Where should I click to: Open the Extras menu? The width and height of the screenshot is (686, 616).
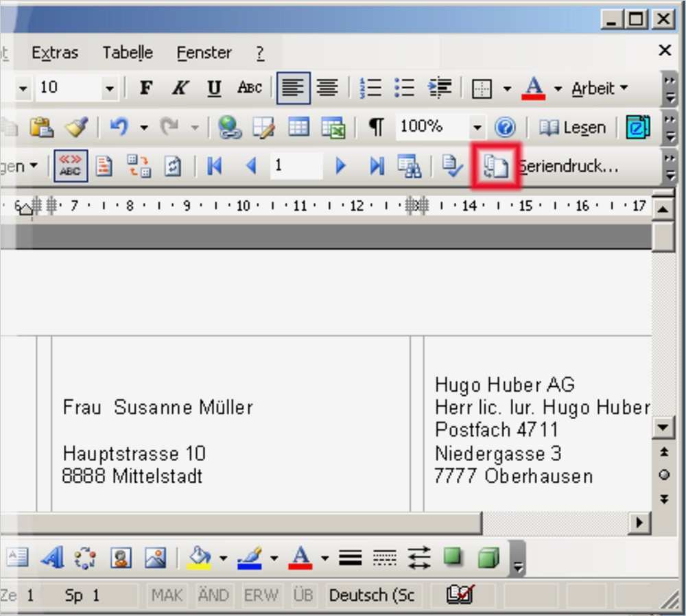coord(54,52)
